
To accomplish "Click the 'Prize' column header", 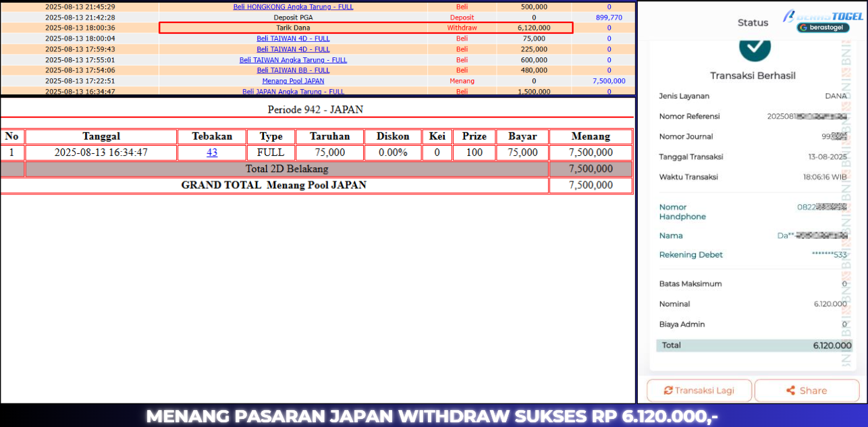I will pyautogui.click(x=474, y=136).
